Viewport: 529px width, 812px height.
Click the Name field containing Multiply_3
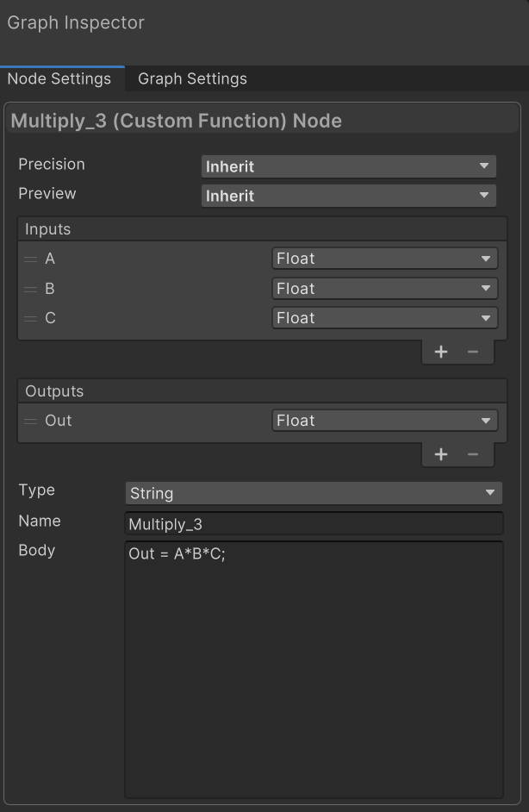click(x=313, y=524)
